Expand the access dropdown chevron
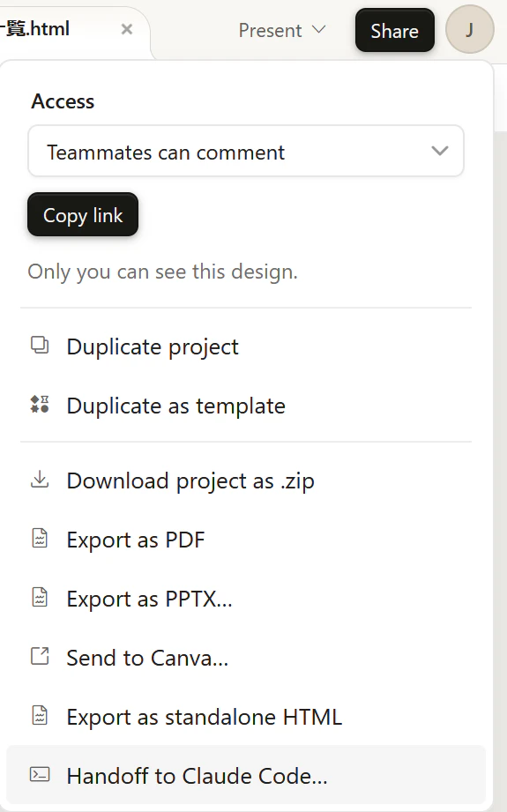 (x=440, y=151)
